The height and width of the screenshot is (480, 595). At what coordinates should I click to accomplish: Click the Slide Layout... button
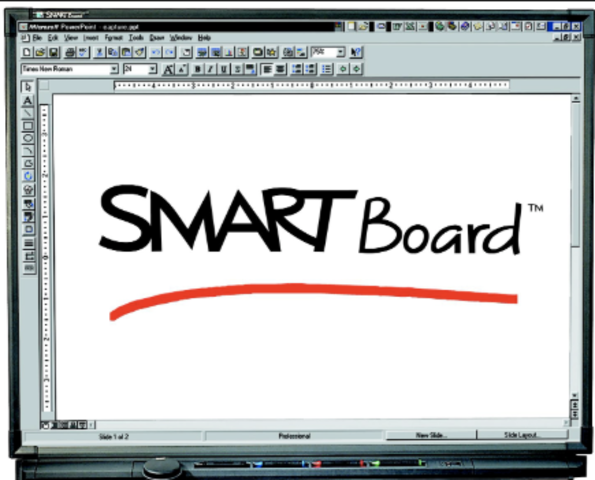[x=522, y=435]
